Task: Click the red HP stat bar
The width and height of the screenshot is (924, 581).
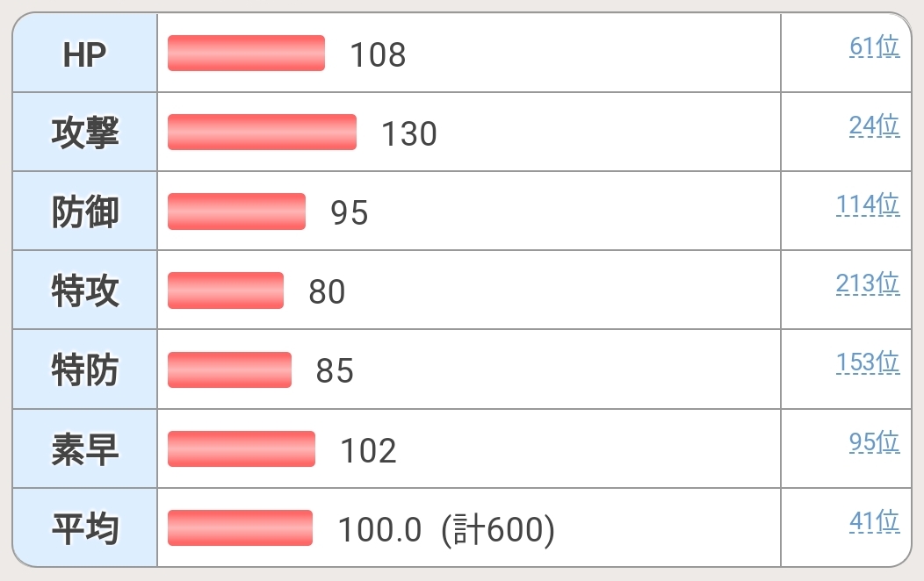Action: tap(246, 53)
